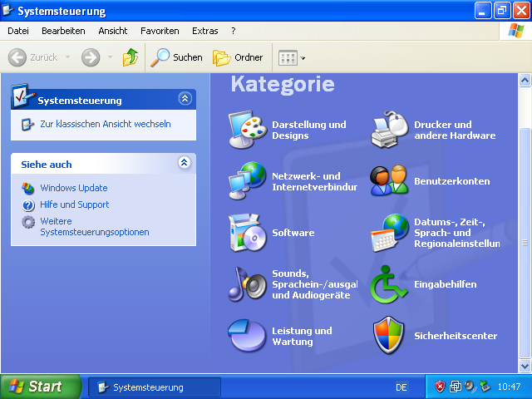
Task: Click the safely remove hardware tray icon
Action: tap(485, 387)
